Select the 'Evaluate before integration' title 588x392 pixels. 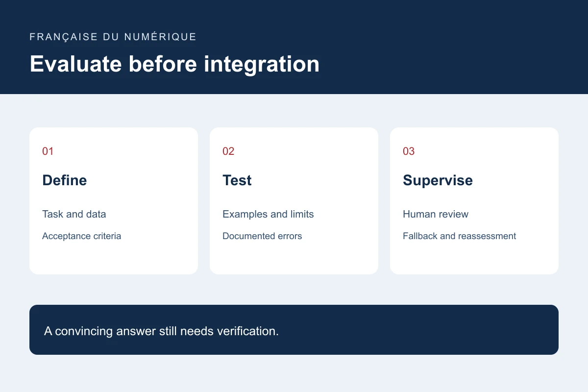[174, 64]
